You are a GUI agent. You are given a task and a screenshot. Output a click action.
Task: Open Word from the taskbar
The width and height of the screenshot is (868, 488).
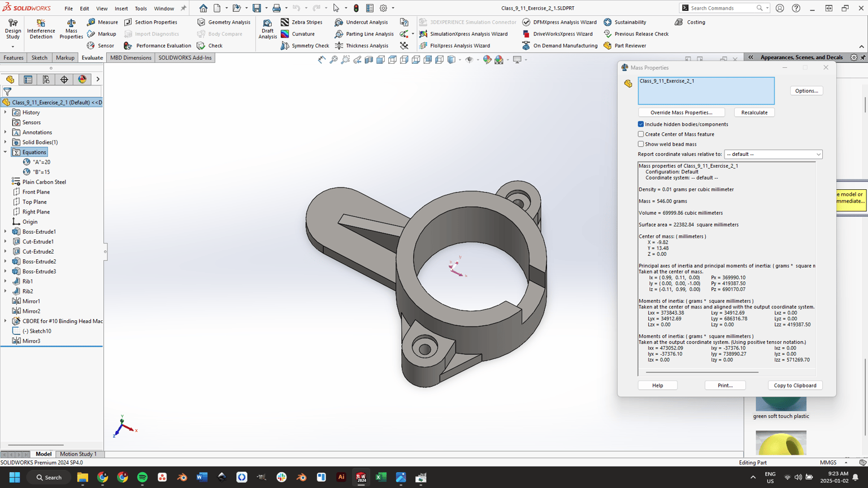pyautogui.click(x=202, y=477)
